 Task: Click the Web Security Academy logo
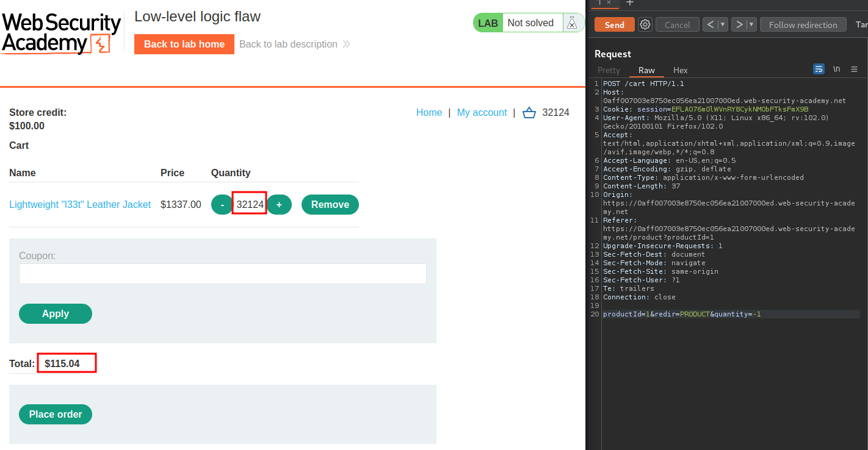61,32
